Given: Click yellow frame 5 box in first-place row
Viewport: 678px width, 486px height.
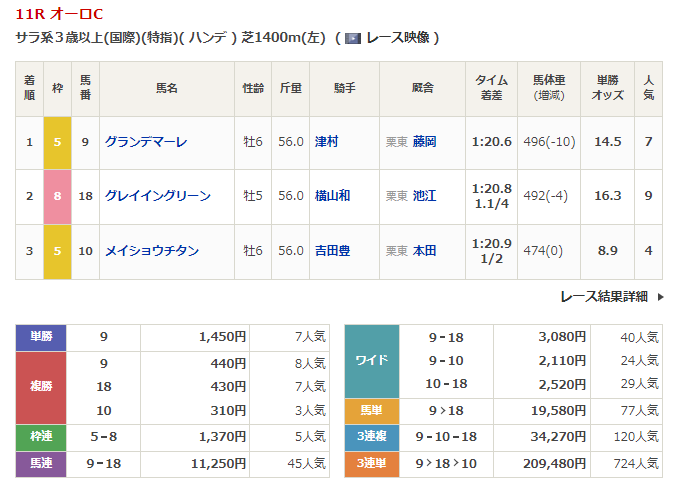Looking at the screenshot, I should (57, 142).
